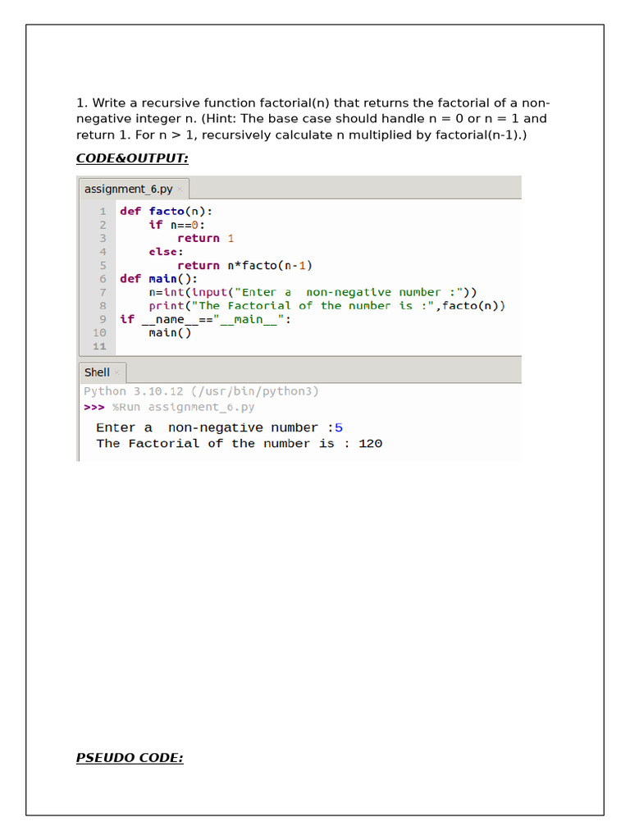Click line number 1 in the gutter
Image resolution: width=630 pixels, height=840 pixels.
(103, 211)
